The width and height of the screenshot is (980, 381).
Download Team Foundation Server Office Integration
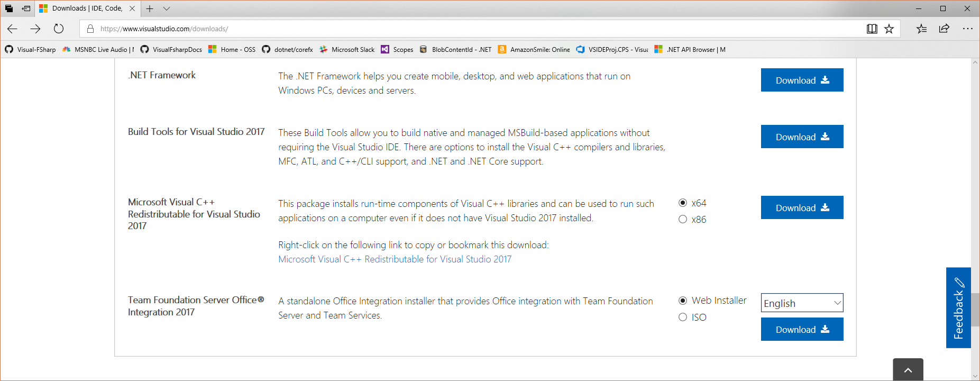coord(802,329)
